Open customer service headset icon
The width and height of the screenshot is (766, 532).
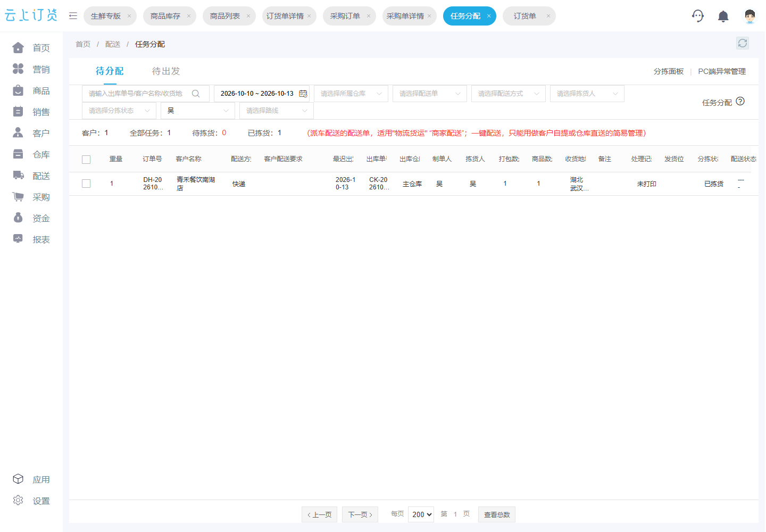pos(698,16)
